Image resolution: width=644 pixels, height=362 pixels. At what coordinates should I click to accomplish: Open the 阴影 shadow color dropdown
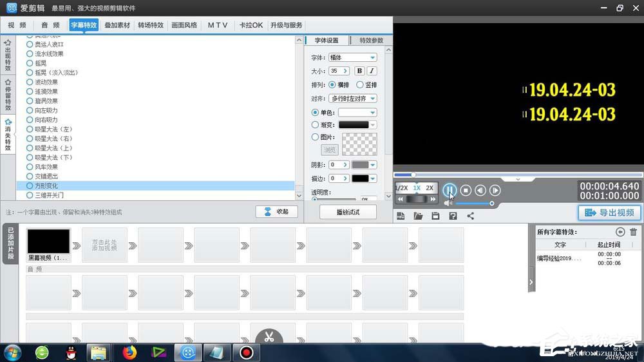click(x=364, y=165)
